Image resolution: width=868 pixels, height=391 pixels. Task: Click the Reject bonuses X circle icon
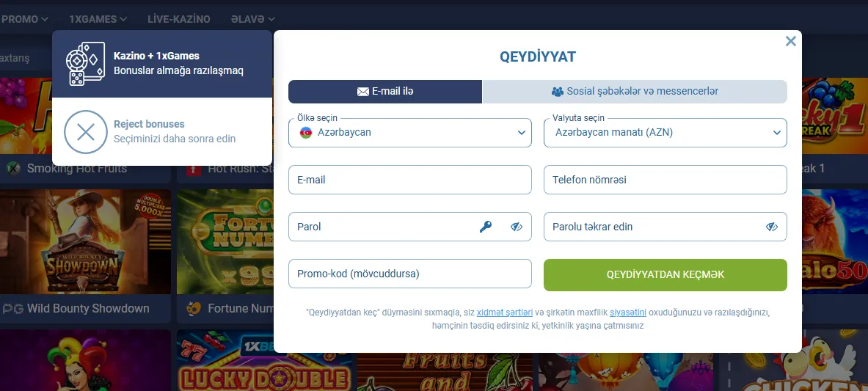[x=86, y=132]
